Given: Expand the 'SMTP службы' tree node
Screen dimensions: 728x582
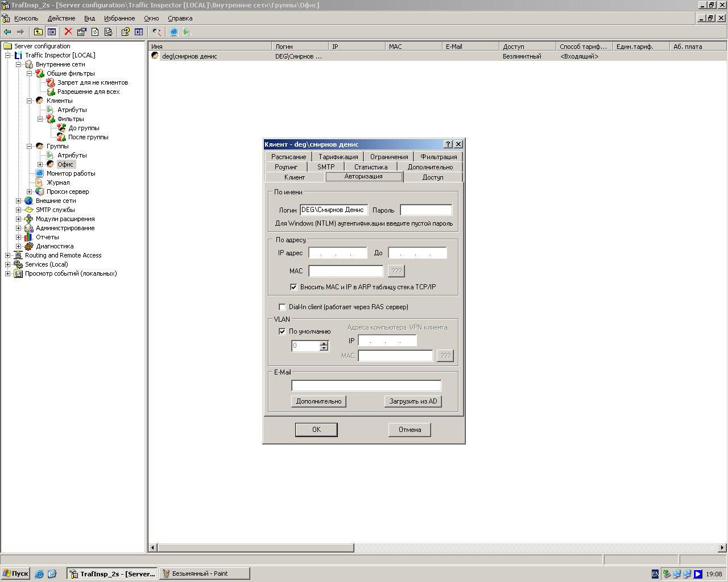Looking at the screenshot, I should (x=19, y=210).
